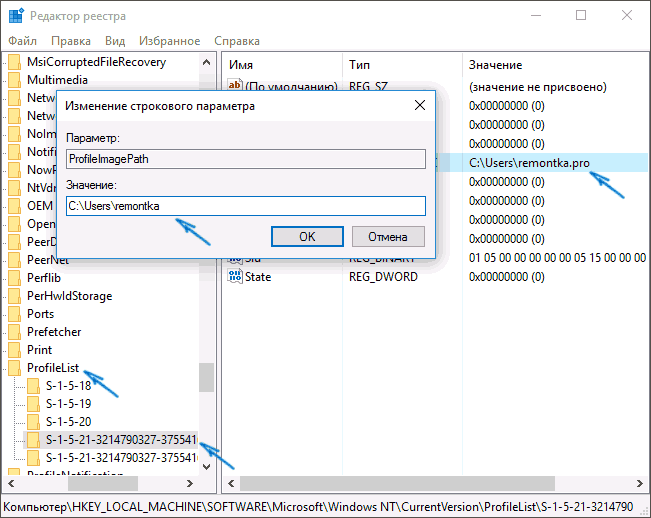The image size is (651, 518).
Task: Select the S-1-5-18 folder icon
Action: pos(33,386)
